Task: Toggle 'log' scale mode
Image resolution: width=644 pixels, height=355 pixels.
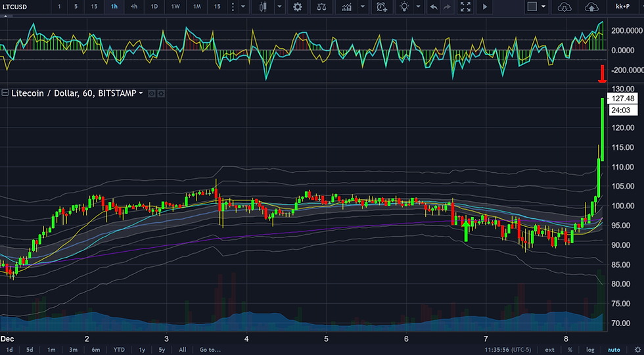Action: [590, 350]
